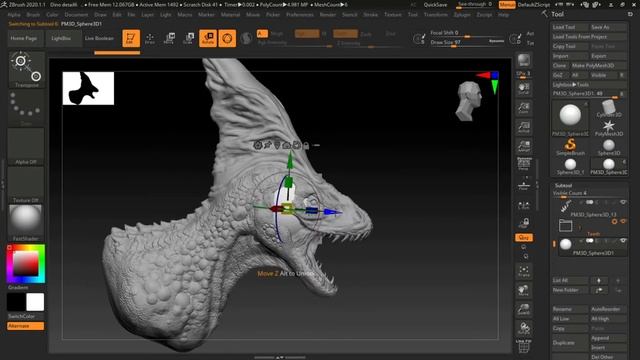Click the right-shelf Move view icon
Viewport: 640px width, 360px height.
(x=524, y=290)
